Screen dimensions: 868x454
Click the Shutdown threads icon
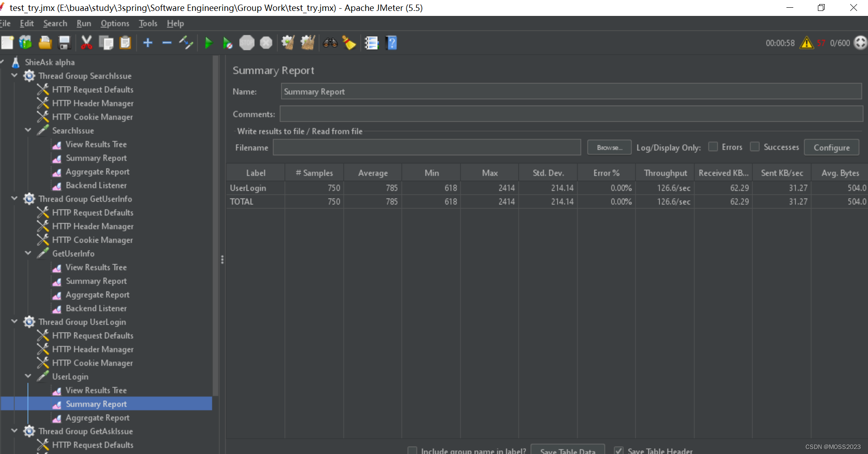[266, 43]
